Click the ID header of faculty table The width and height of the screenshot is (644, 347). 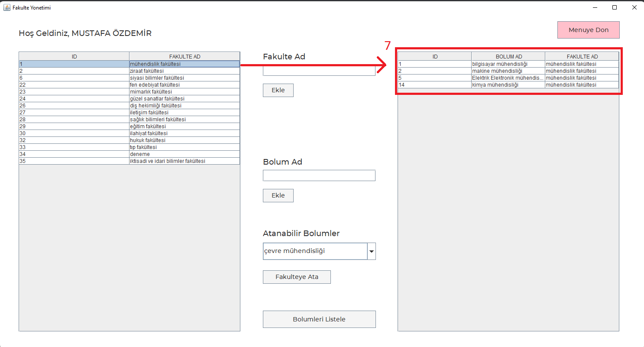(74, 56)
